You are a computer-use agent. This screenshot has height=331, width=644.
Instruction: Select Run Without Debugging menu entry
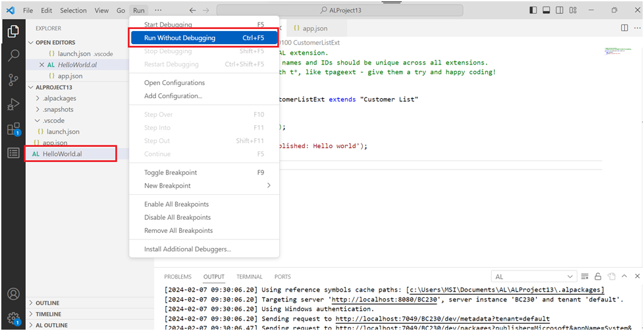(204, 38)
